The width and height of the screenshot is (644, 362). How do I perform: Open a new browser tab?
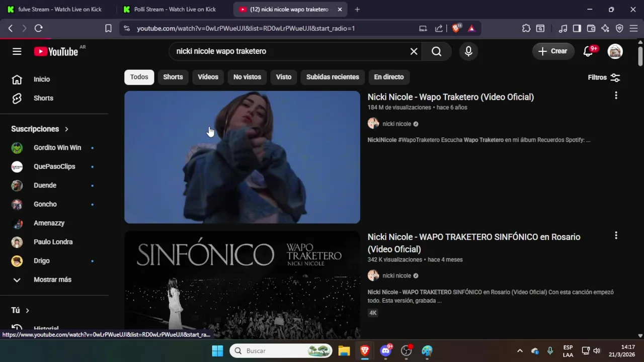[x=357, y=10]
